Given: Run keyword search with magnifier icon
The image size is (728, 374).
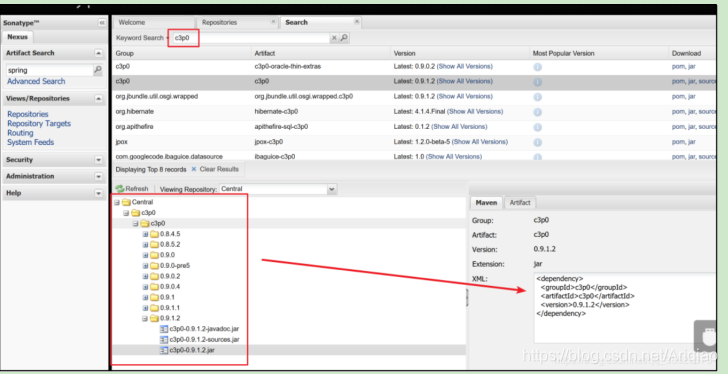Looking at the screenshot, I should coord(344,38).
